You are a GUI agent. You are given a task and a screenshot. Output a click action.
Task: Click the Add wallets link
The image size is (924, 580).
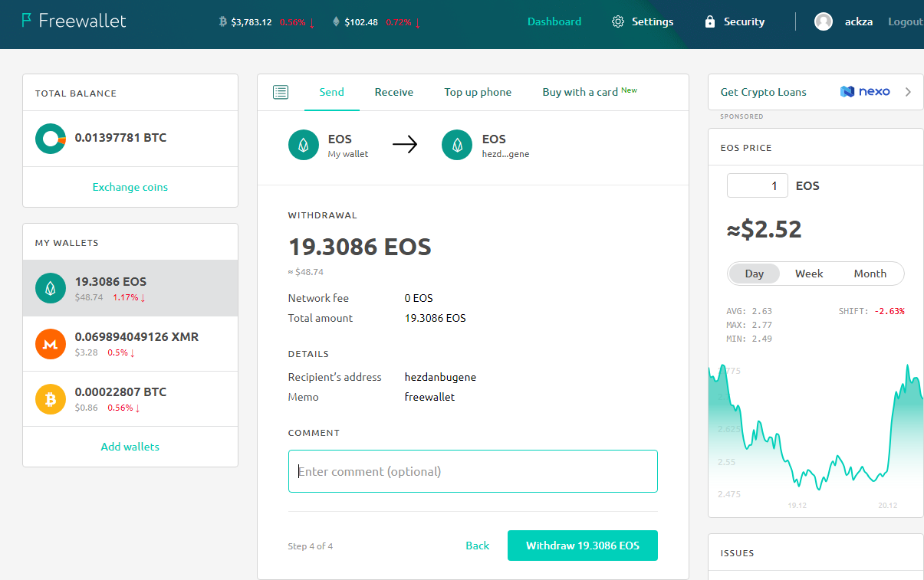coord(130,447)
